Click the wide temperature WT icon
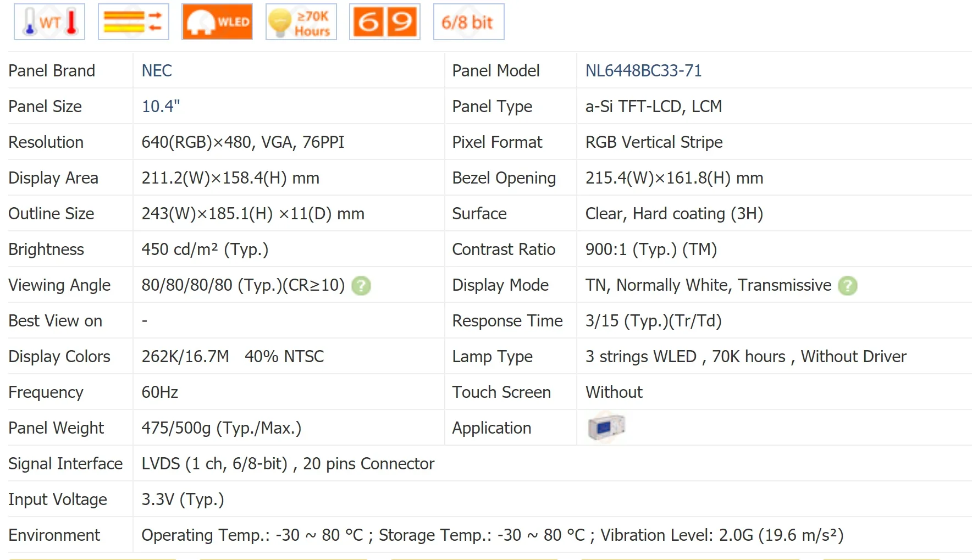Image resolution: width=972 pixels, height=560 pixels. pyautogui.click(x=49, y=22)
